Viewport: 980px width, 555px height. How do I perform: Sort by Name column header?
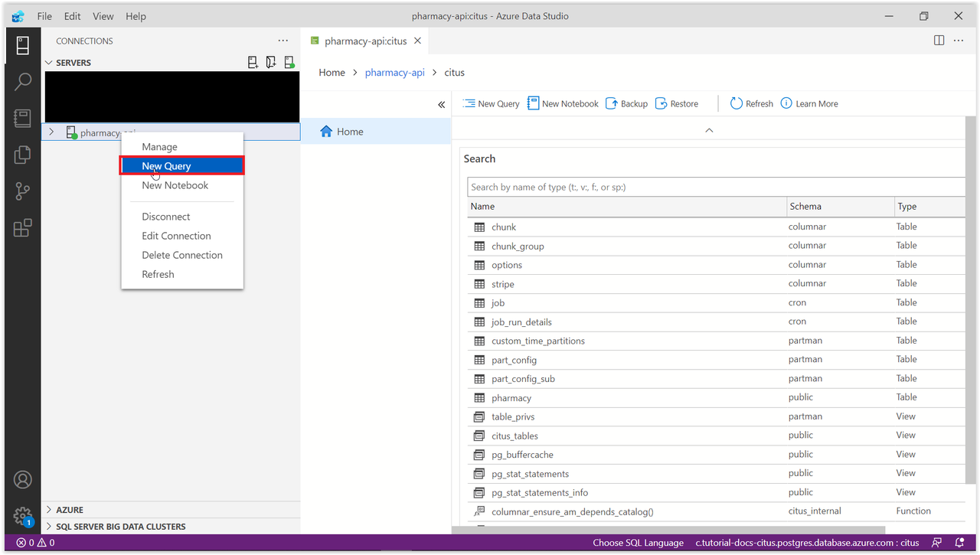pos(627,207)
